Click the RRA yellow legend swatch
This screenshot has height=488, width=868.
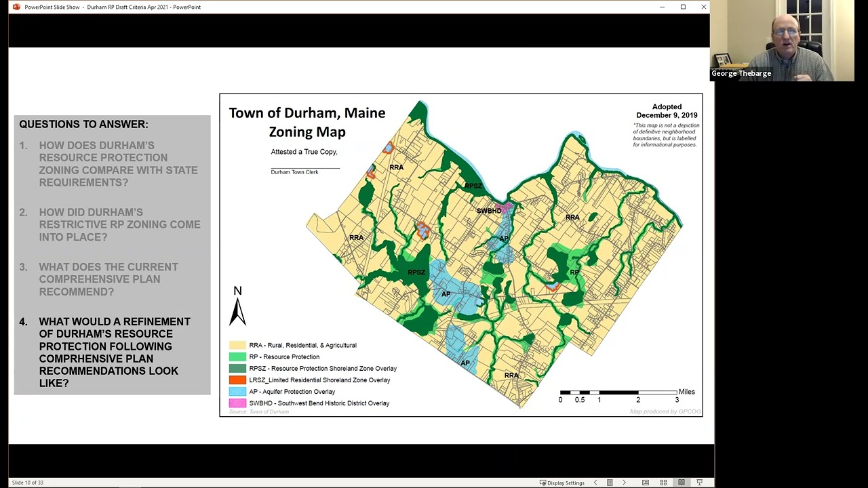[x=237, y=345]
